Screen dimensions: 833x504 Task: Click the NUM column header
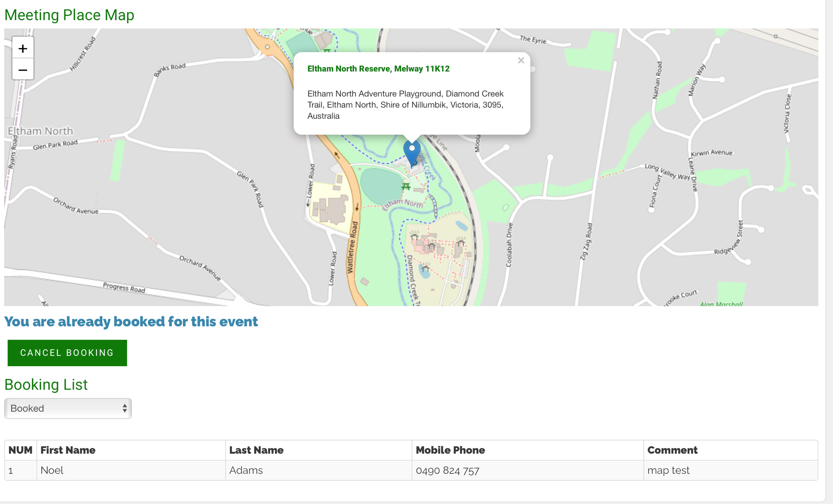pyautogui.click(x=20, y=450)
